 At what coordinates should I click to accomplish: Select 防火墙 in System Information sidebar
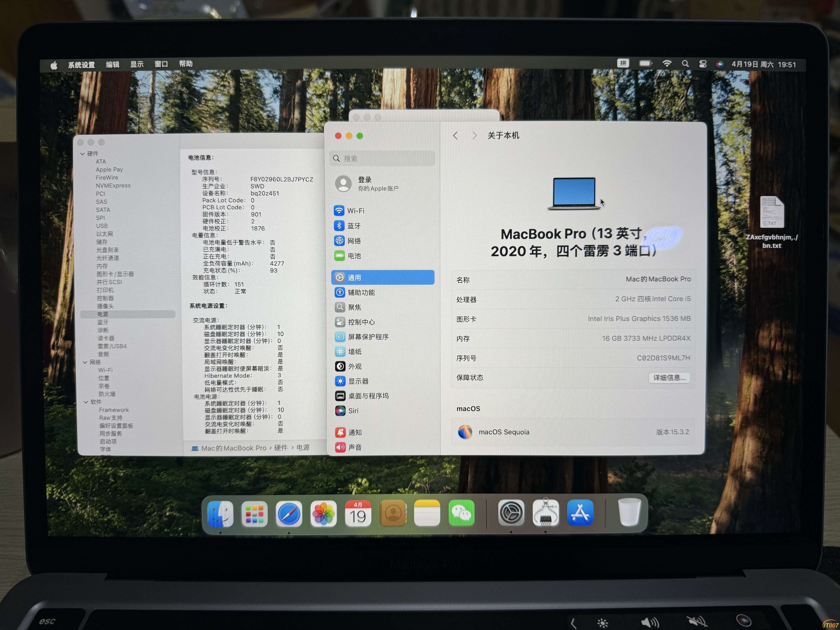(x=107, y=394)
